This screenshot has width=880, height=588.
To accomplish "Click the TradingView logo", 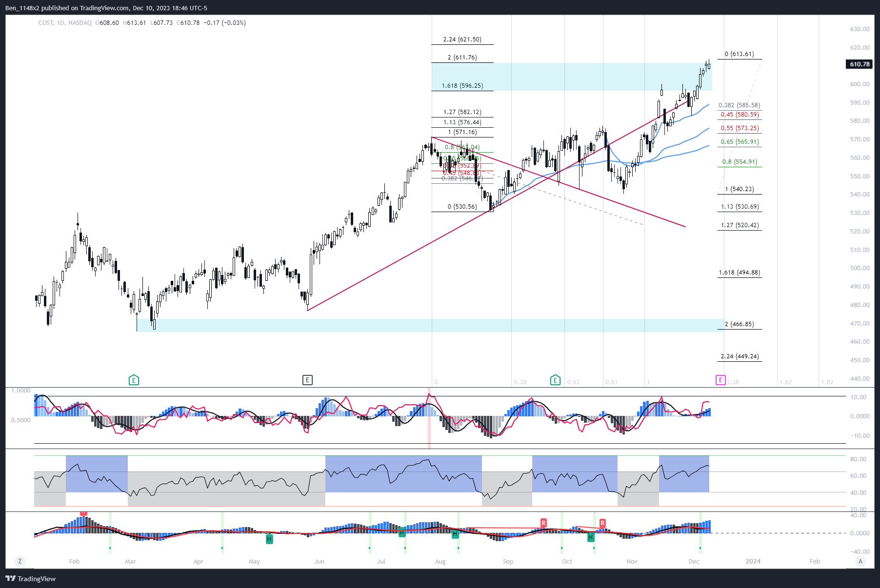I will pyautogui.click(x=30, y=579).
